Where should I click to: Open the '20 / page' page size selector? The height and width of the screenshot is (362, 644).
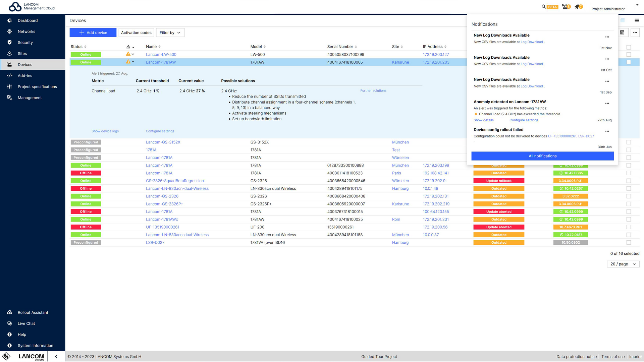(x=623, y=264)
